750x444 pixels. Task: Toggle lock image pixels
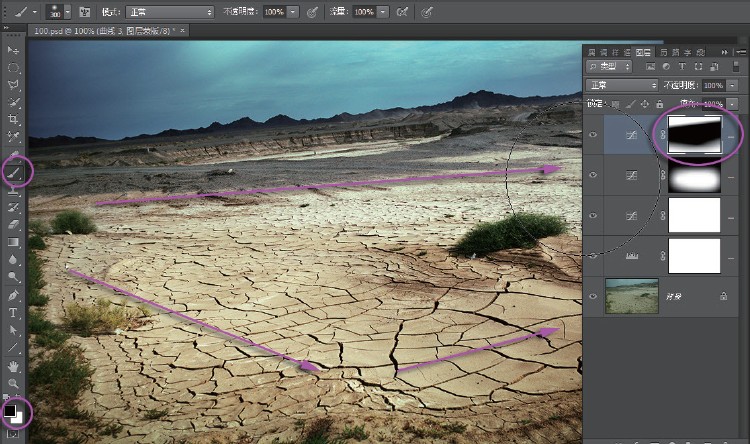point(630,104)
